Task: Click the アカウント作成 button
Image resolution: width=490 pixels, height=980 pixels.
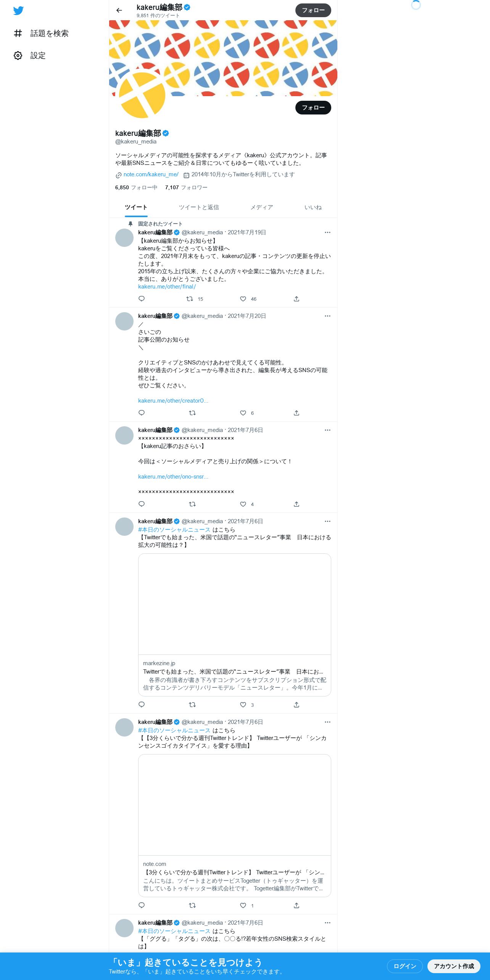Action: 454,966
